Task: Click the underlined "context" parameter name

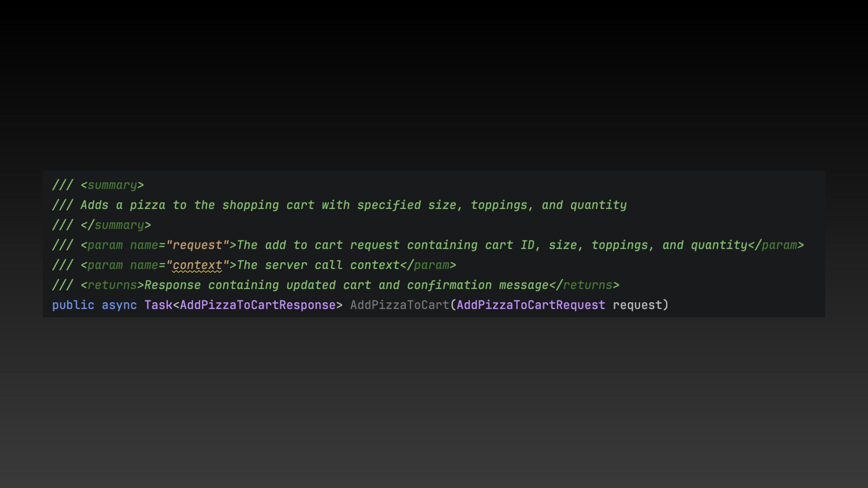Action: click(x=197, y=265)
